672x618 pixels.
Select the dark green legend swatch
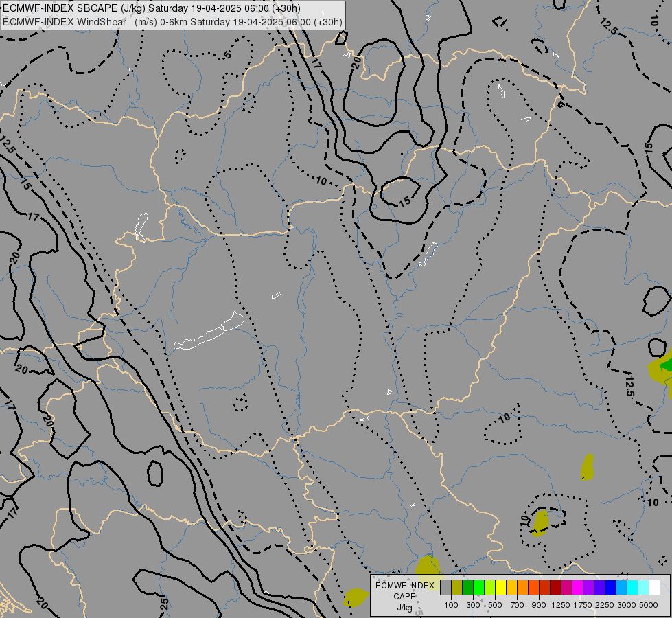[467, 588]
